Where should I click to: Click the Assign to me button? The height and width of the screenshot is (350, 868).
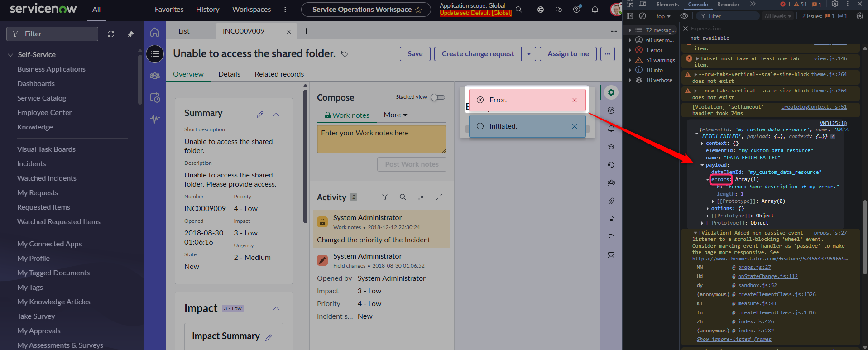coord(568,54)
